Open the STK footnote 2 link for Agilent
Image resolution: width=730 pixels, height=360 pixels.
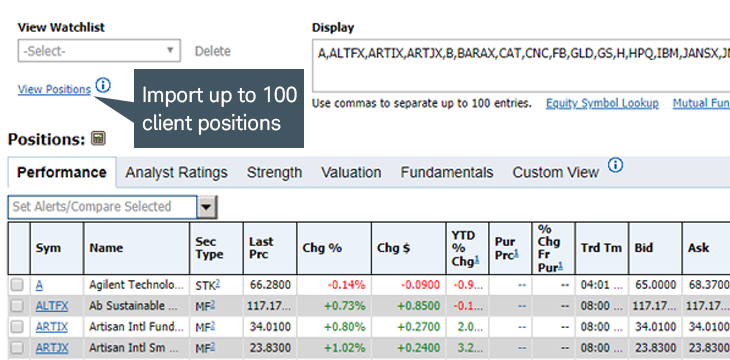[217, 283]
